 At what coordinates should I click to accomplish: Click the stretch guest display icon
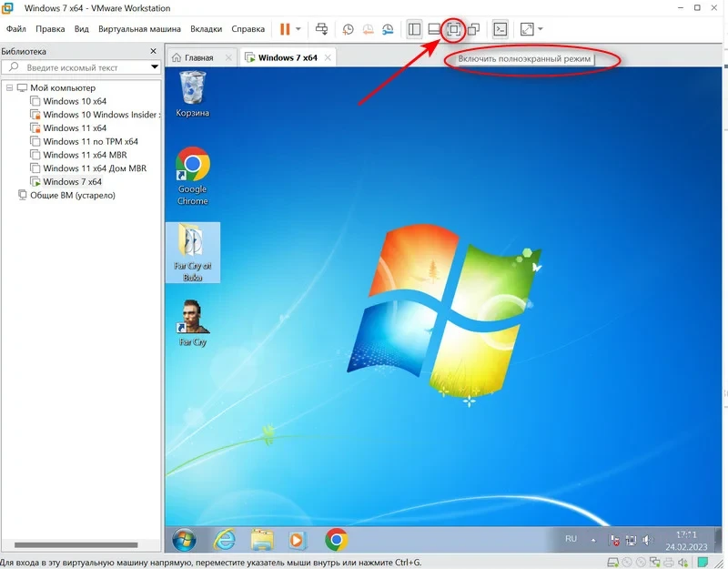[x=527, y=29]
